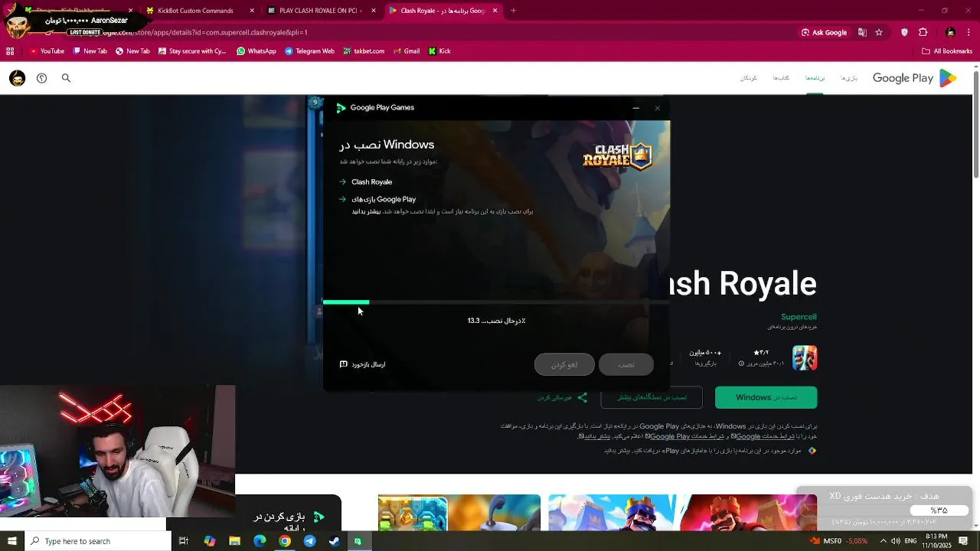Click the send feedback flag icon in dialog
This screenshot has height=551, width=980.
(x=344, y=364)
